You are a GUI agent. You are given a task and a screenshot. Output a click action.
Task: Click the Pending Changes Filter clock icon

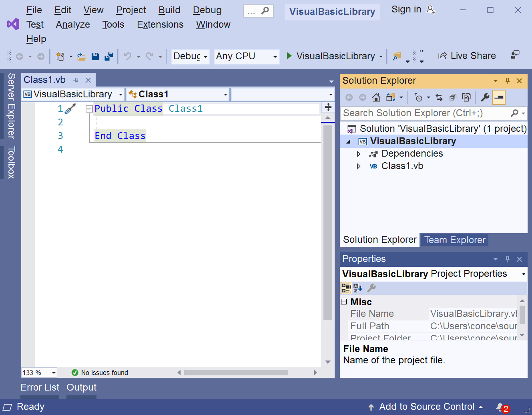[x=418, y=97]
